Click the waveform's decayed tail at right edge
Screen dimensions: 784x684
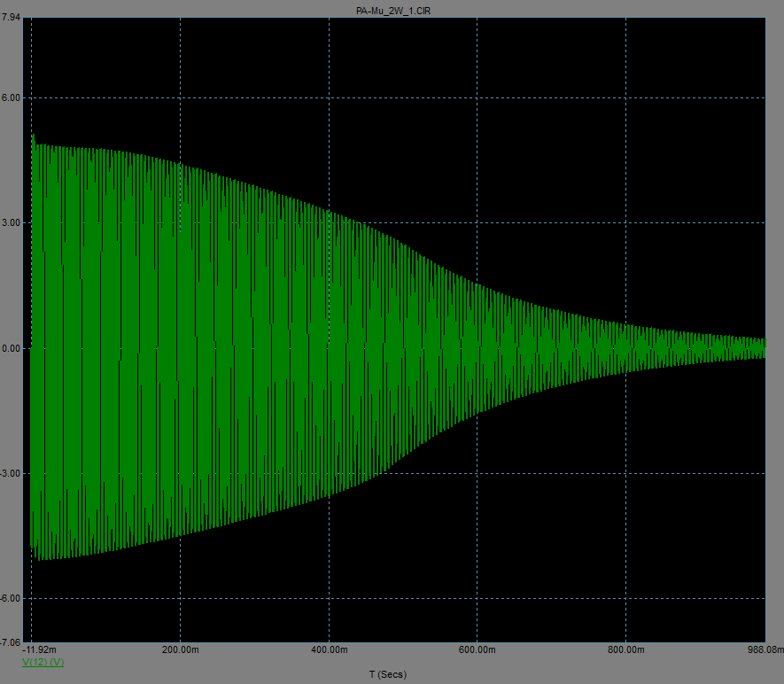click(x=760, y=347)
